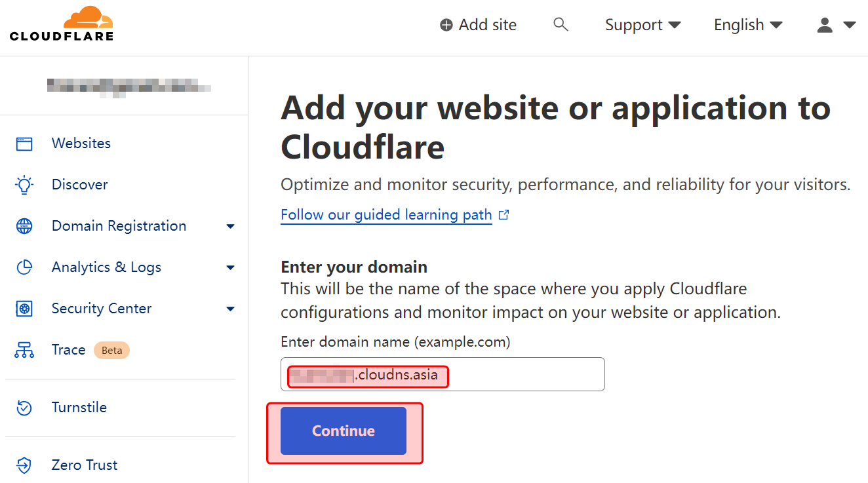Image resolution: width=868 pixels, height=483 pixels.
Task: Open the guided learning path link
Action: point(386,215)
